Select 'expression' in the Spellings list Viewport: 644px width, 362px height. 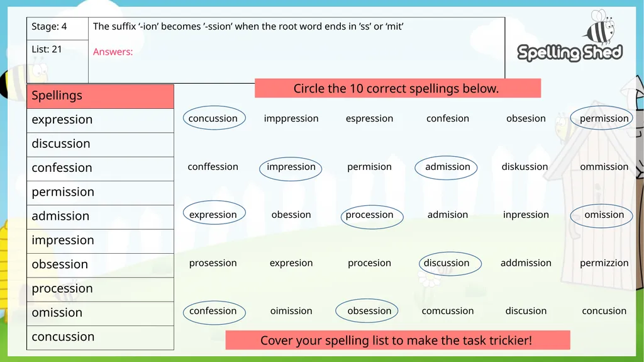[x=100, y=120]
